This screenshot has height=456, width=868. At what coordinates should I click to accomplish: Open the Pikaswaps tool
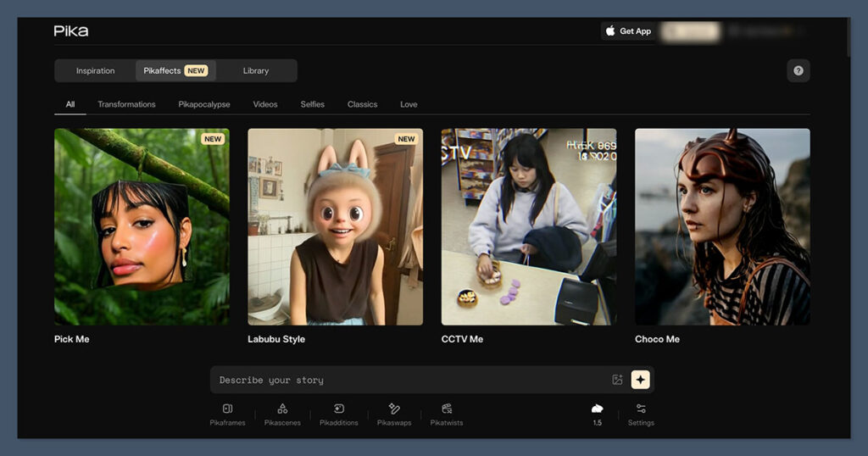394,414
